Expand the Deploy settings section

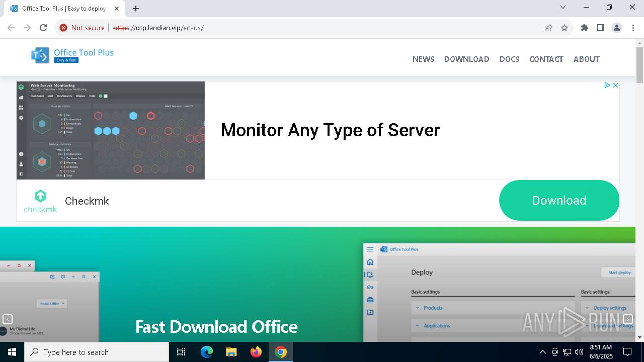pyautogui.click(x=608, y=308)
